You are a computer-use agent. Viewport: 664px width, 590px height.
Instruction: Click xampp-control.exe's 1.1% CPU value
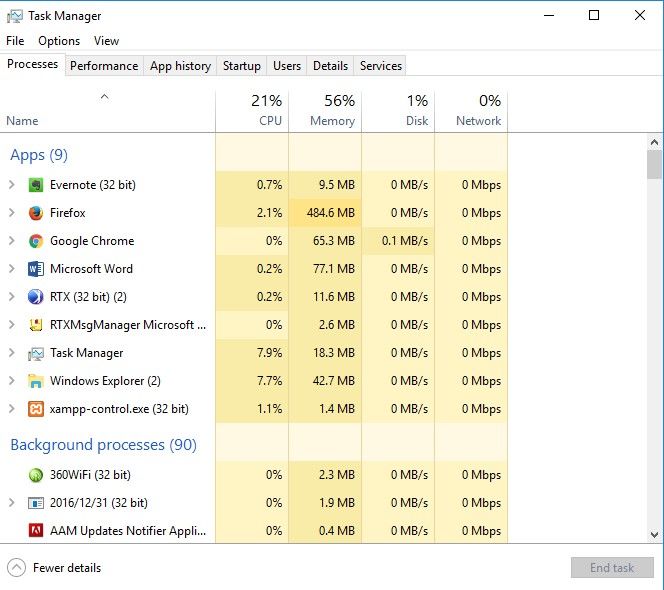pos(270,409)
